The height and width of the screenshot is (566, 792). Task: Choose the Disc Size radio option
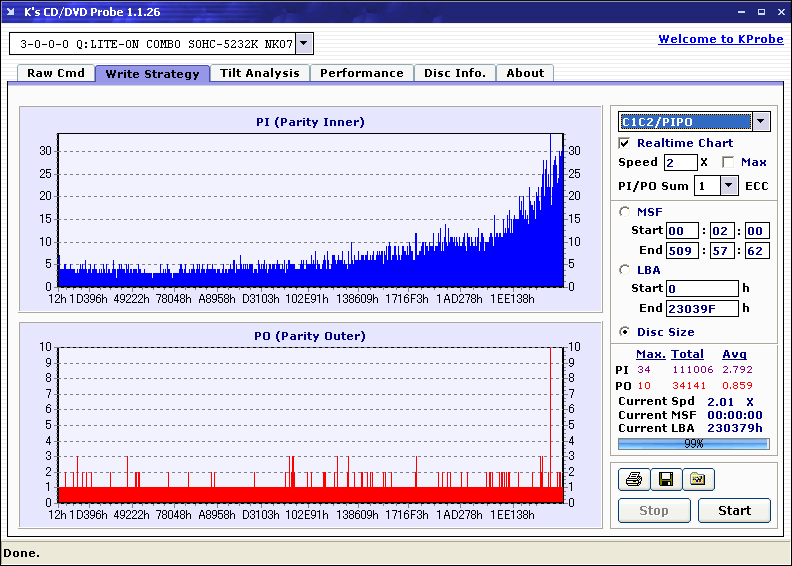(x=625, y=332)
